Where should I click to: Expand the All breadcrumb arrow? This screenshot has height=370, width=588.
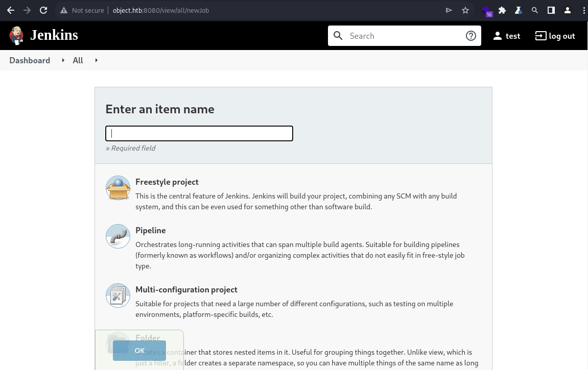pyautogui.click(x=97, y=60)
